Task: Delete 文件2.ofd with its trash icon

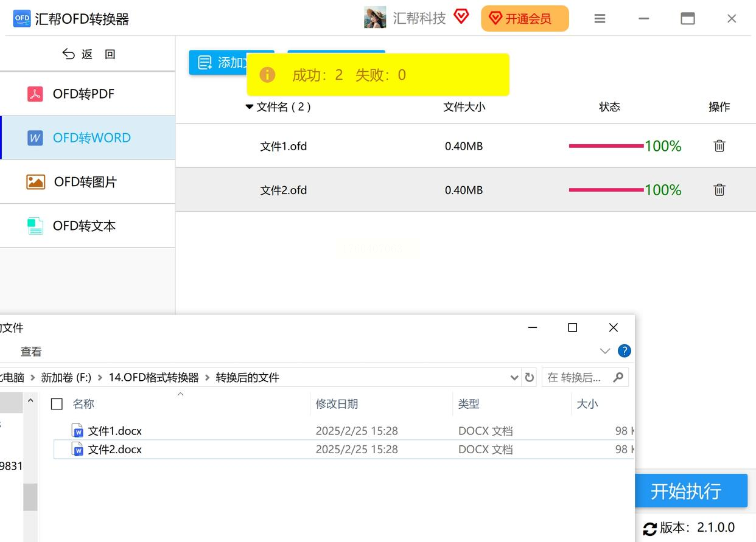Action: point(719,190)
